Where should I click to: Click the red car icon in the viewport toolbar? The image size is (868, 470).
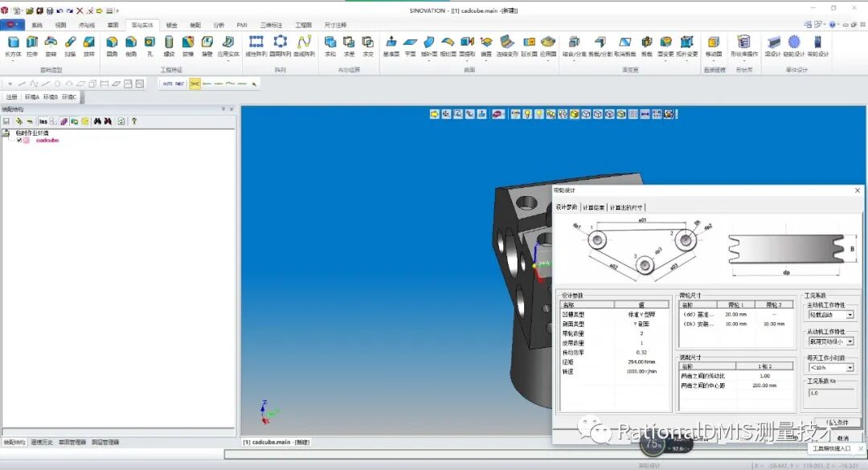(x=498, y=114)
